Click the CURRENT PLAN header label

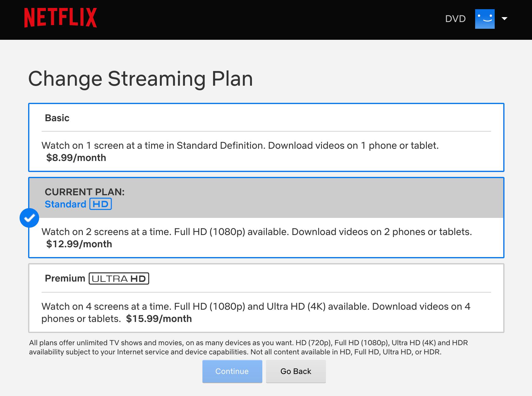85,192
